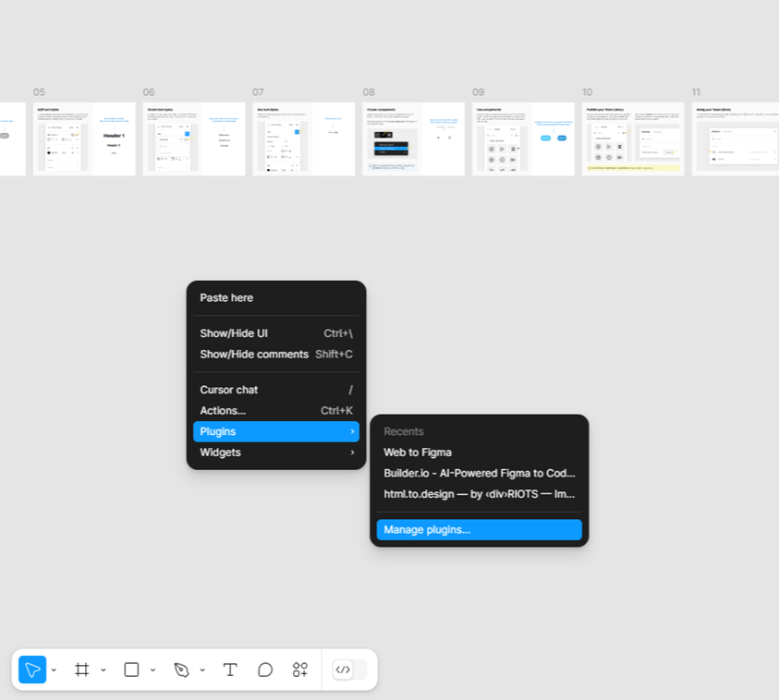Select the frame 08 thumbnail on the canvas
Image resolution: width=779 pixels, height=700 pixels.
[413, 139]
